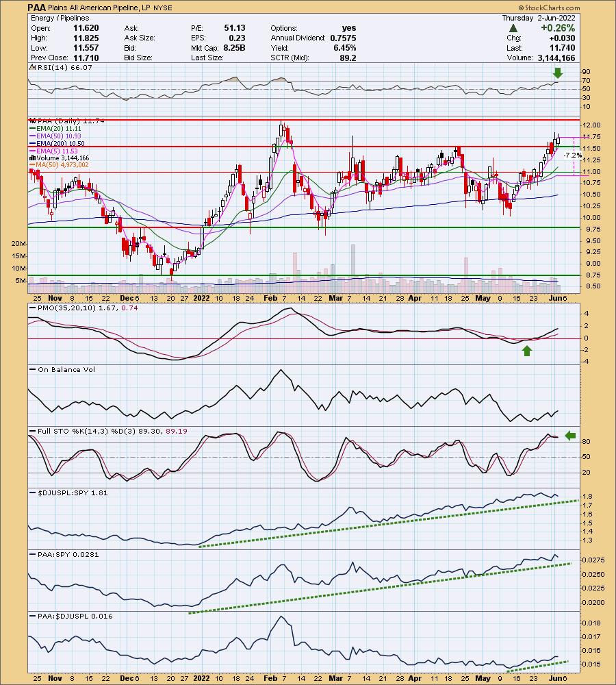Click the PMO(35,20,10) panel label
Image resolution: width=616 pixels, height=685 pixels.
tap(84, 308)
